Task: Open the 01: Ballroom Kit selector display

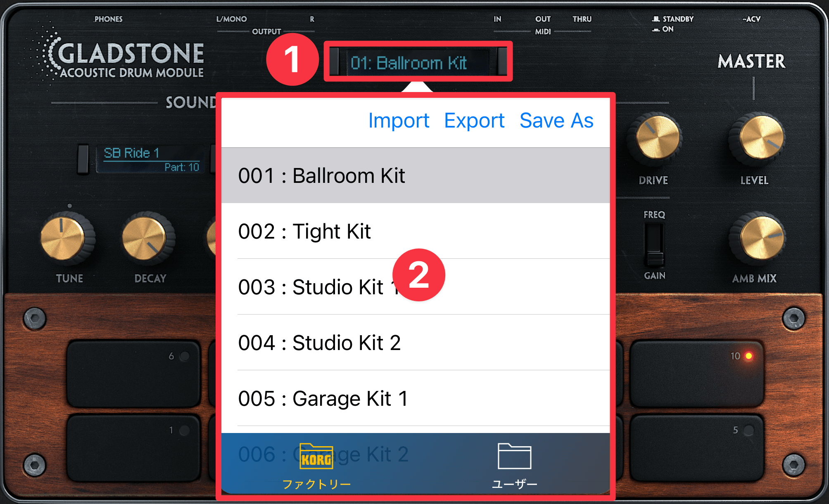Action: pos(418,63)
